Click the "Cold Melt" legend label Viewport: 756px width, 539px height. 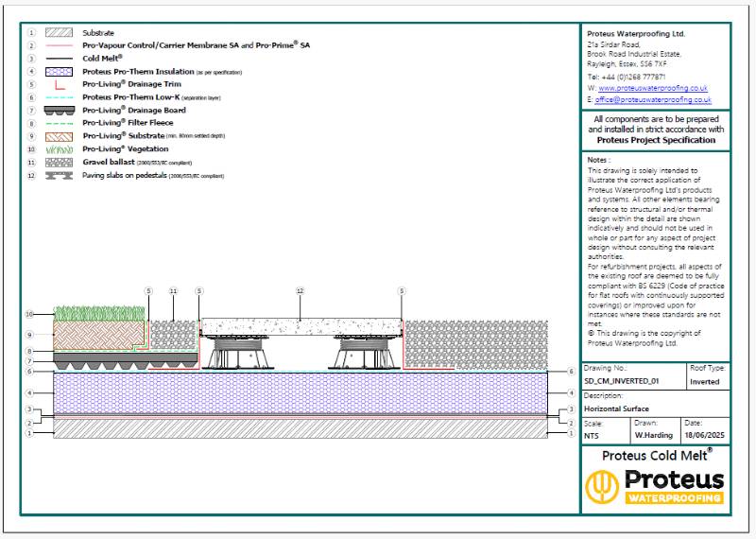click(x=102, y=59)
